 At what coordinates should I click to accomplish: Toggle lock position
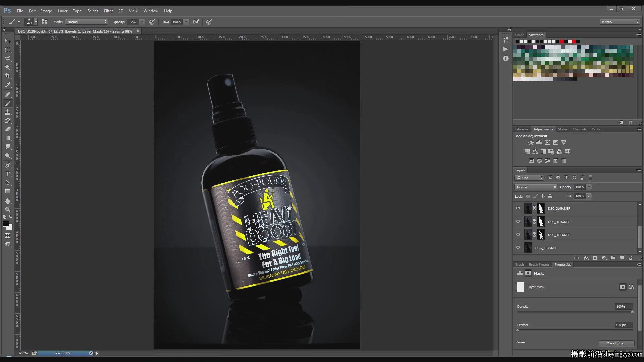(542, 196)
